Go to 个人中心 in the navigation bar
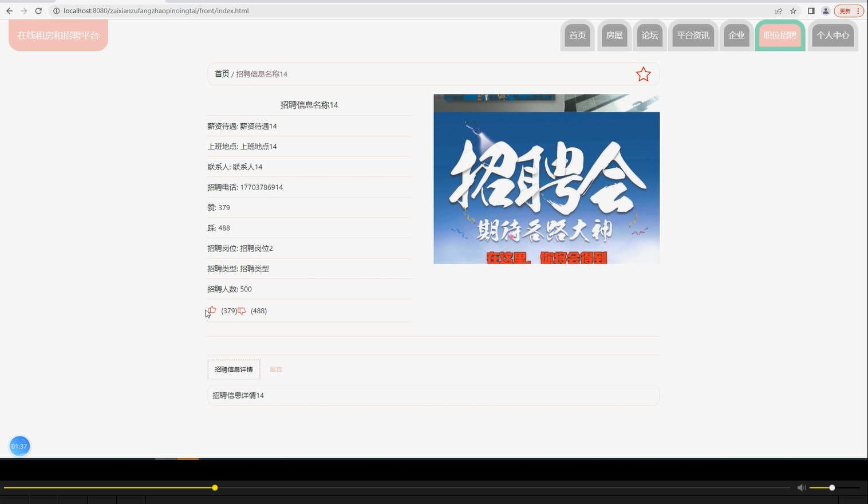 833,35
